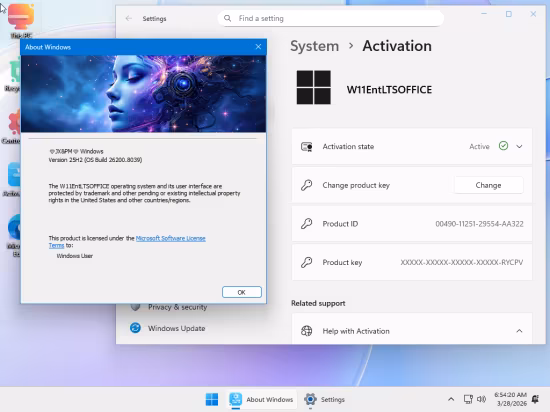This screenshot has height=412, width=550.
Task: Open the Microsoft Software License link
Action: coord(170,238)
